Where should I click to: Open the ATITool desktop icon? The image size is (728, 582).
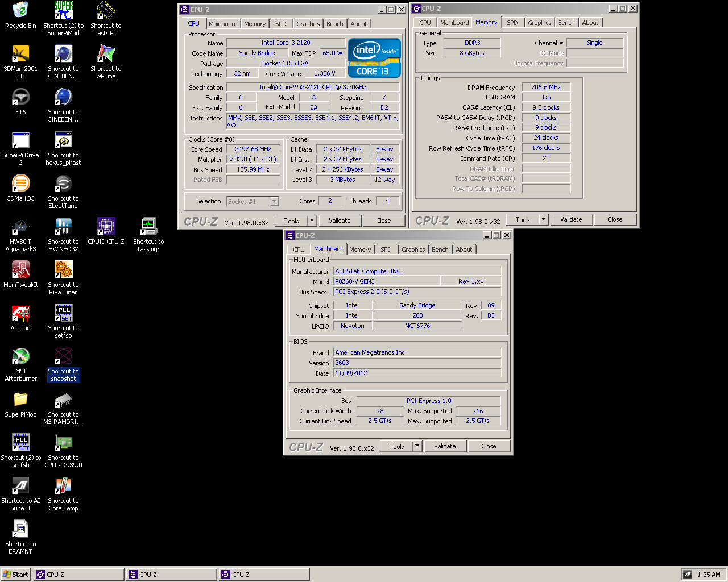[x=20, y=318]
